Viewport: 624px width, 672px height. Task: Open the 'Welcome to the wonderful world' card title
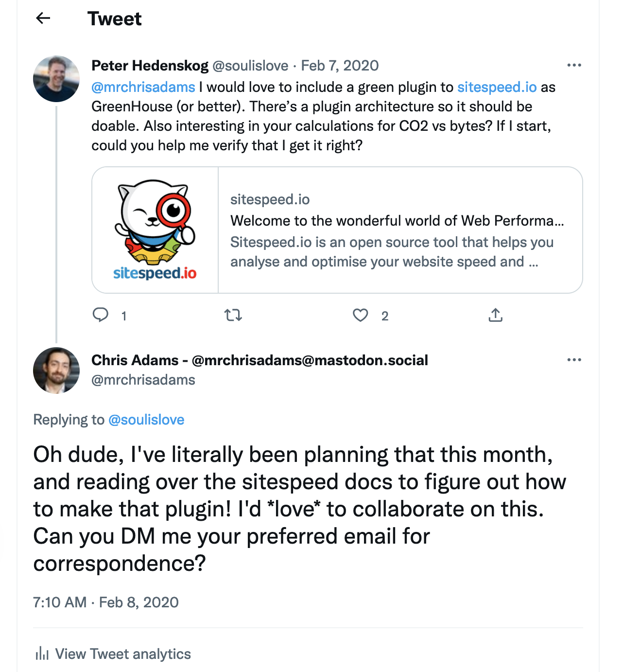tap(397, 221)
